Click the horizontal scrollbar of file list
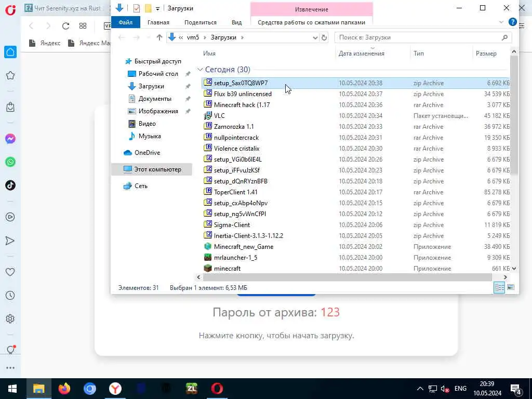The image size is (532, 399). coord(348,277)
